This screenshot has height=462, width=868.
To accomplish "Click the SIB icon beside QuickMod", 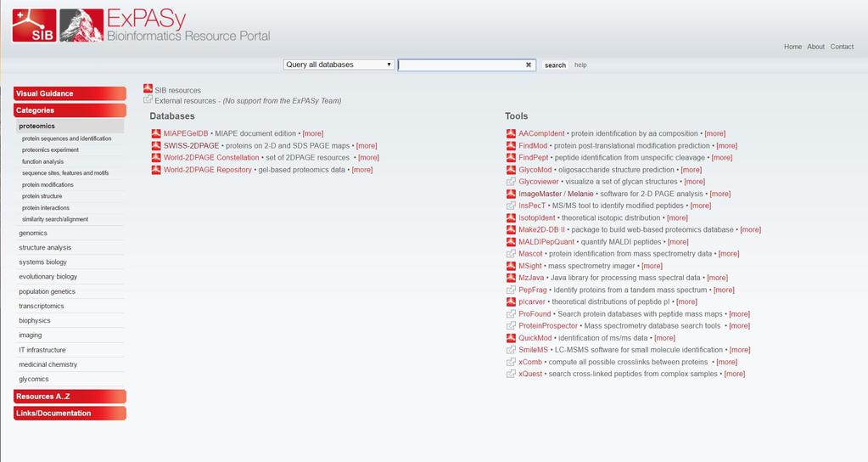I will coord(511,338).
